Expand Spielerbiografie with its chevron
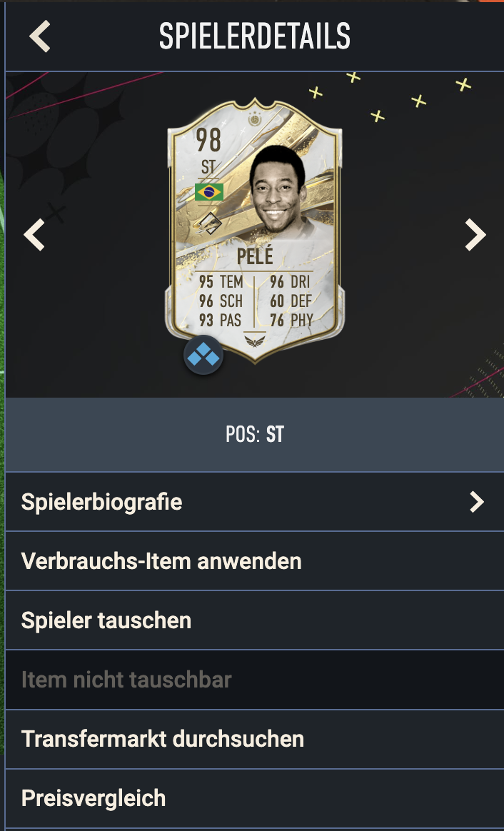The height and width of the screenshot is (831, 504). [477, 501]
